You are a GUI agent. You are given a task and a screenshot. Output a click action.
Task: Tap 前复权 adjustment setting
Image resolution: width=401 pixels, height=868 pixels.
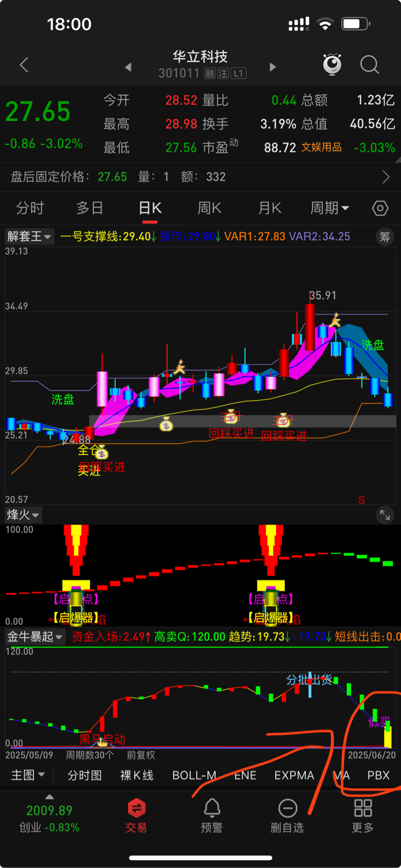point(141,755)
